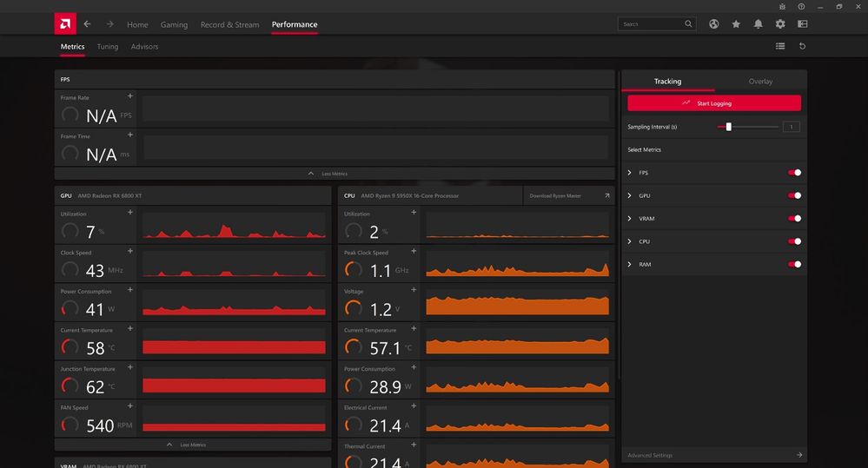
Task: Expand the FPS metrics chevron in Tracking
Action: [629, 173]
